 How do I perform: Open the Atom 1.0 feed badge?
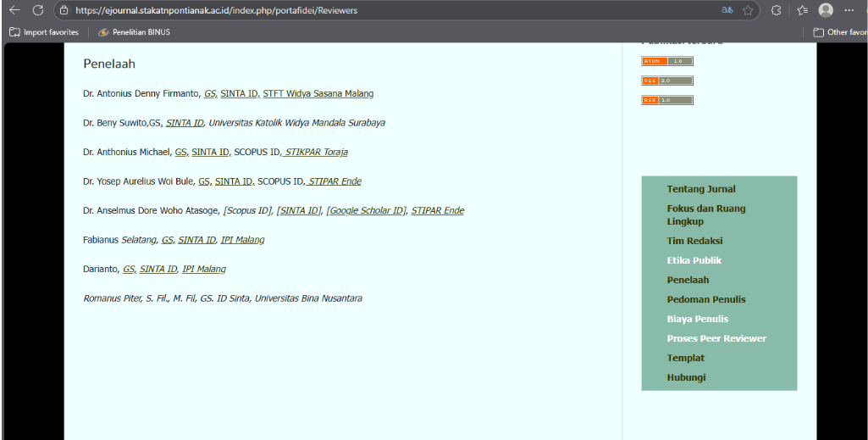pyautogui.click(x=667, y=61)
